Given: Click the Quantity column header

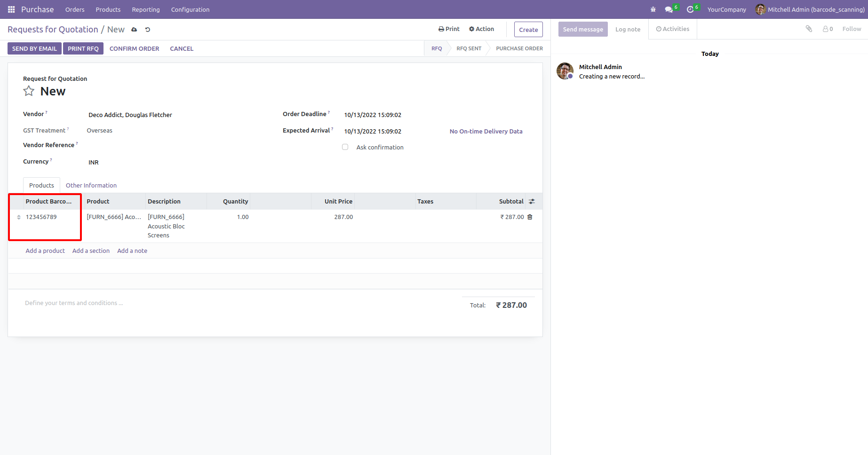Looking at the screenshot, I should (228, 202).
